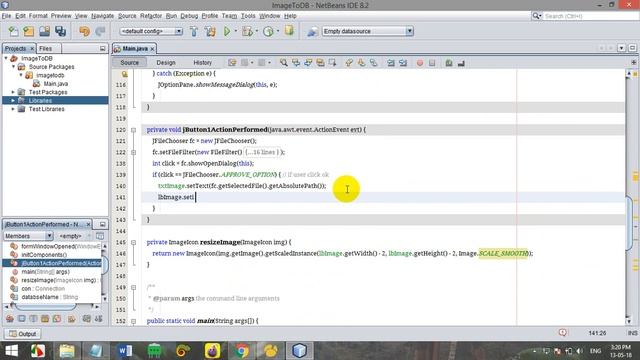Switch to Design view
640x360 pixels.
coord(166,62)
